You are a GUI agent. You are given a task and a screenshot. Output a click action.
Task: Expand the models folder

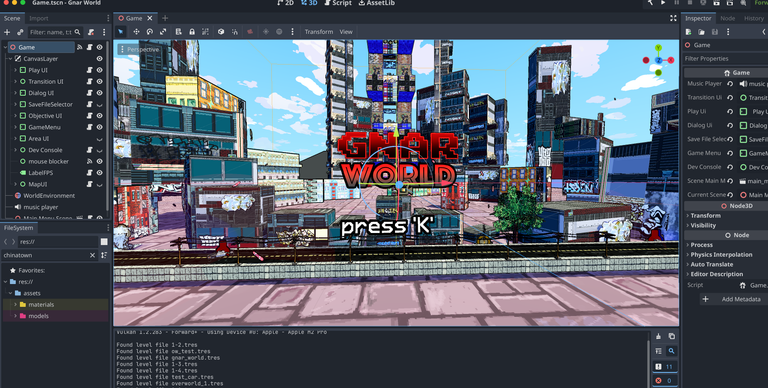(x=15, y=316)
